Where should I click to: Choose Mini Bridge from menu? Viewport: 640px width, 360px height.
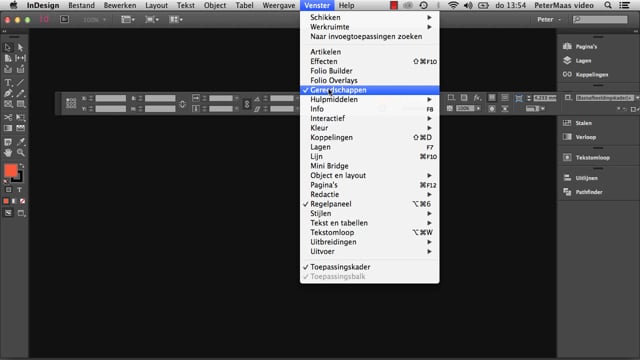click(370, 166)
